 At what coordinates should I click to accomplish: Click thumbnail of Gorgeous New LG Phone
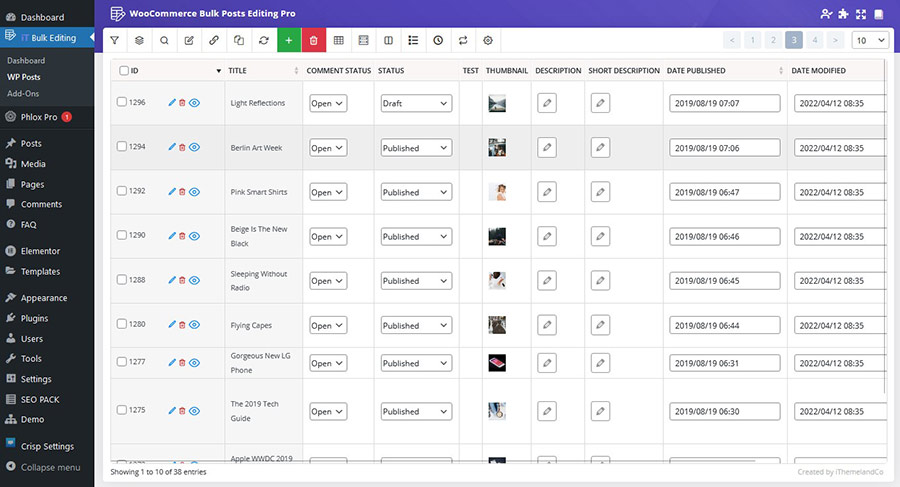(x=497, y=362)
